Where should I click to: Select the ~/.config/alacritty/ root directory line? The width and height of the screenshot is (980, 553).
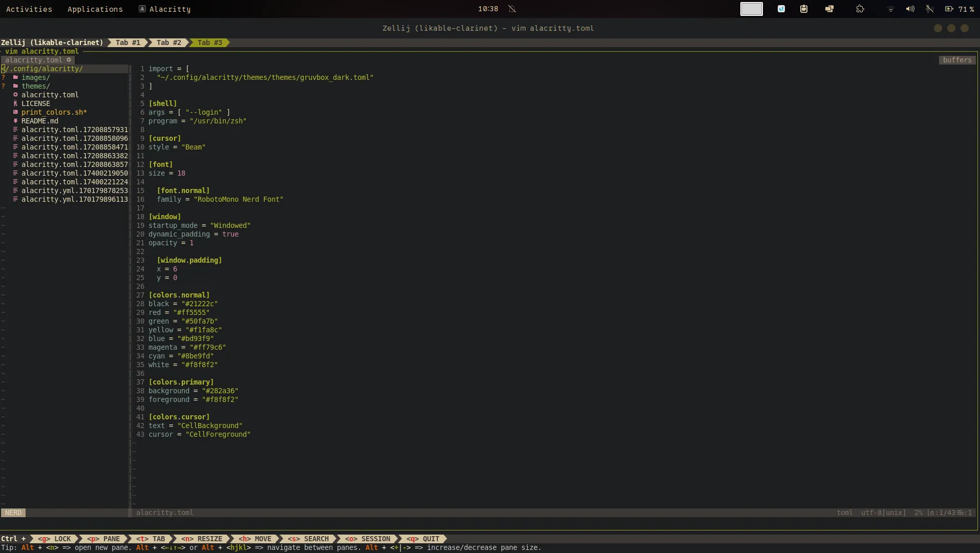click(x=64, y=69)
